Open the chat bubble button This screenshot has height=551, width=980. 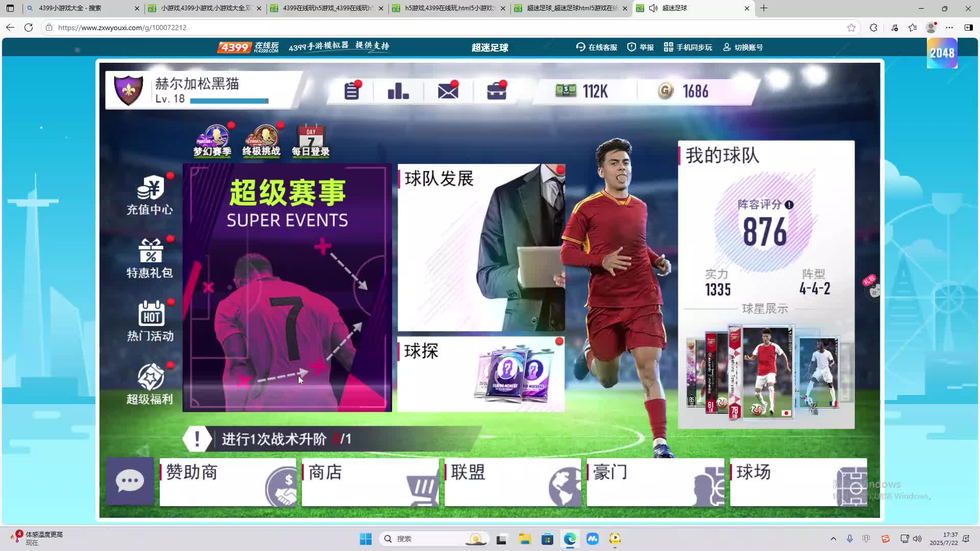tap(130, 481)
